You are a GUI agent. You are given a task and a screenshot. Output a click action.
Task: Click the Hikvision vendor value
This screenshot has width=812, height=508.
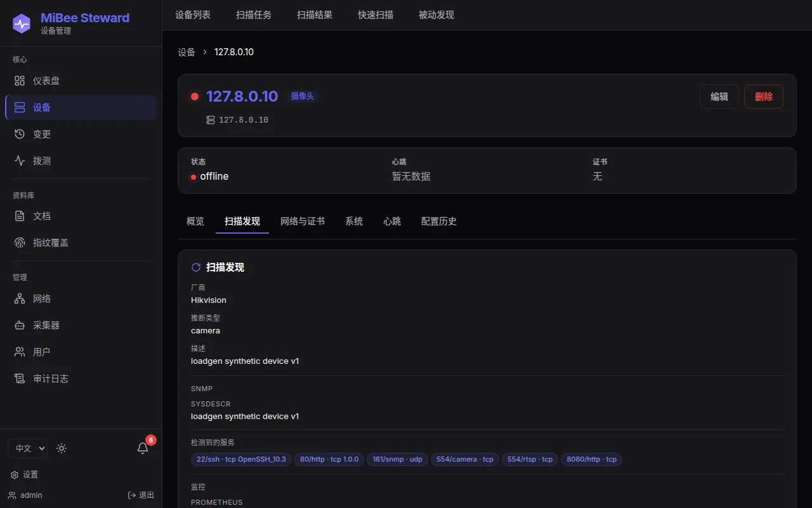209,300
